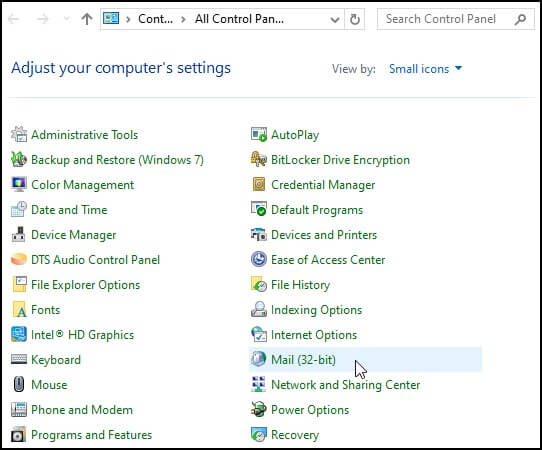The width and height of the screenshot is (542, 450).
Task: Click the BitLocker Drive Encryption icon
Action: (259, 159)
